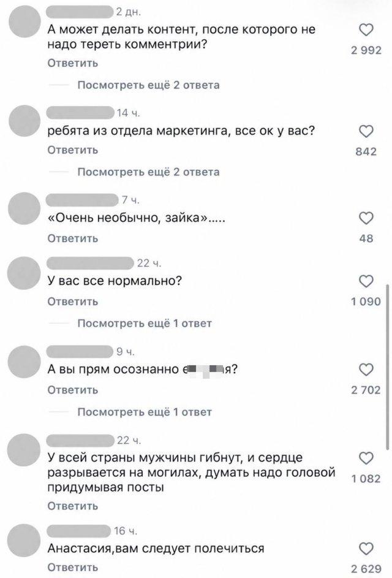Image resolution: width=392 pixels, height=578 pixels.
Task: Reply to the comment about deleting comments
Action: point(72,63)
